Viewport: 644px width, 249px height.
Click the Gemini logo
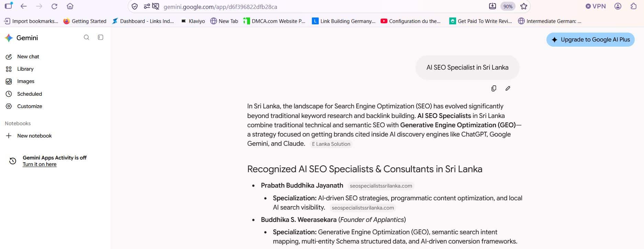click(x=21, y=38)
